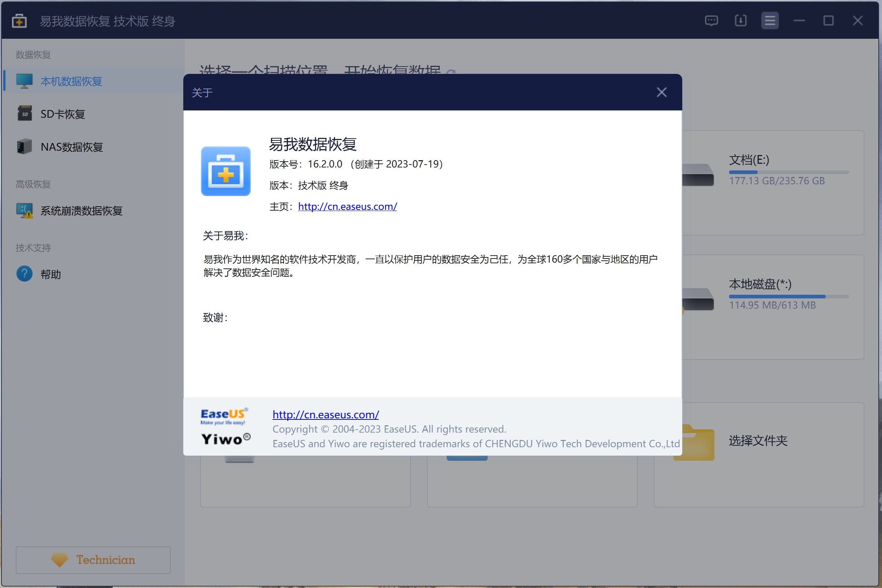Click the app toolbox icon in title bar
The height and width of the screenshot is (588, 882).
coord(19,21)
